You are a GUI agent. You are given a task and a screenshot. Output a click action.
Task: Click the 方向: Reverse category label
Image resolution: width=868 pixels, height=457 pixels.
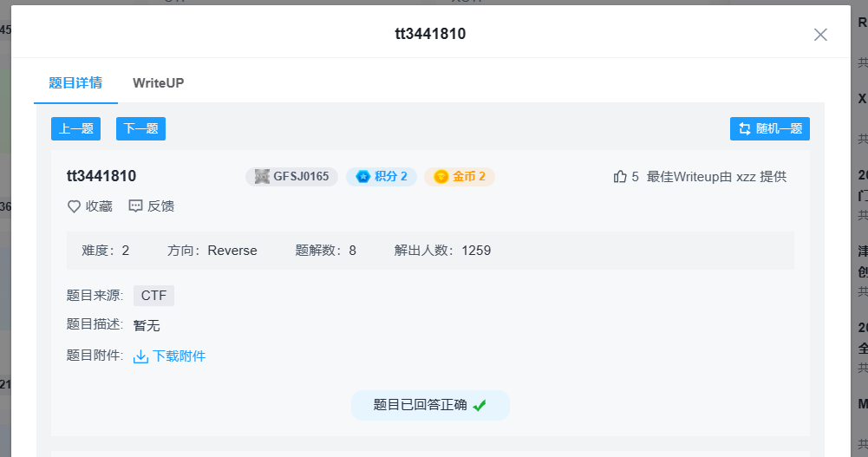click(212, 251)
